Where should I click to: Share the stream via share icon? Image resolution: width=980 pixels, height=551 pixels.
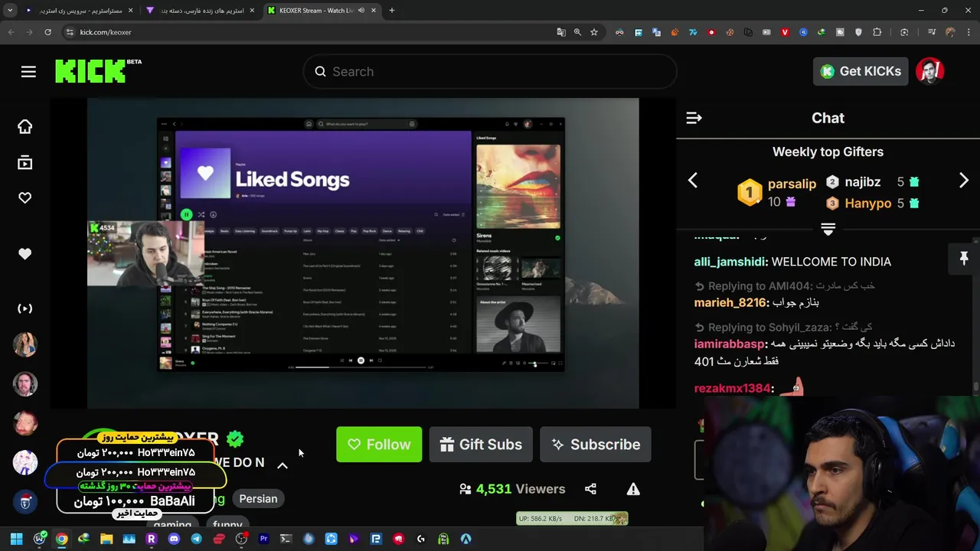point(590,489)
